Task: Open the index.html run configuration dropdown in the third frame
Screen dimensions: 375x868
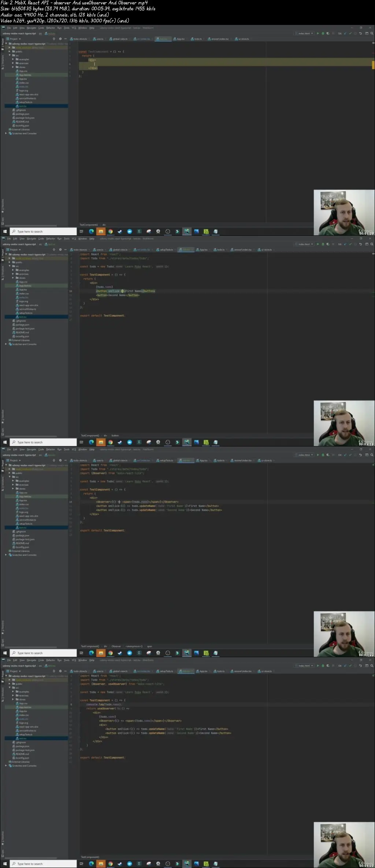Action: click(x=304, y=455)
